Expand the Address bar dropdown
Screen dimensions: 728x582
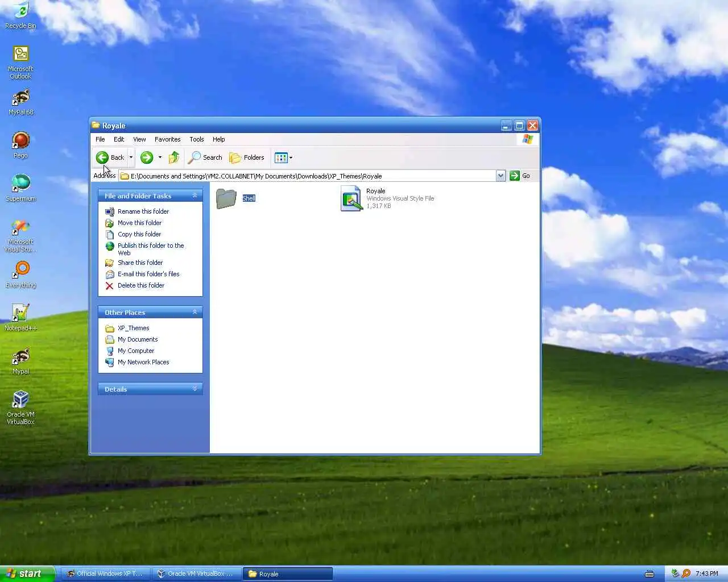tap(500, 176)
